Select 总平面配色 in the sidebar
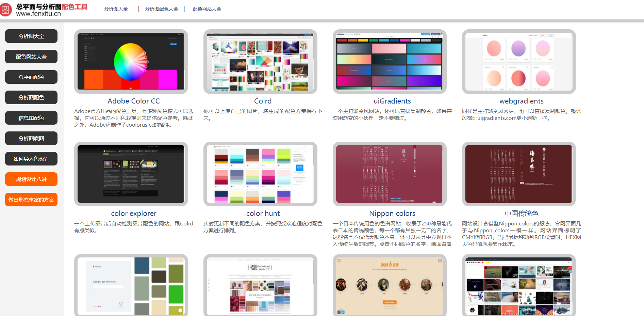Image resolution: width=644 pixels, height=316 pixels. point(31,77)
